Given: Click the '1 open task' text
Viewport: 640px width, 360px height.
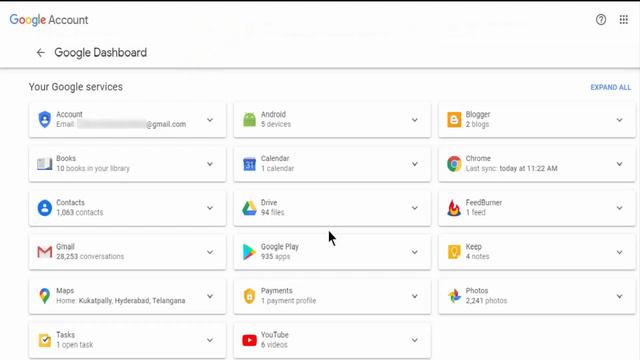Looking at the screenshot, I should pos(75,345).
